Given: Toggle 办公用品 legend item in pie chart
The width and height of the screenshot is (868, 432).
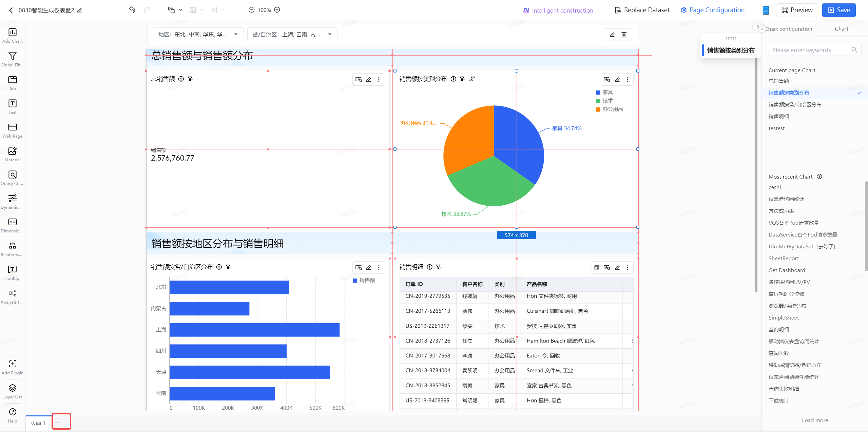Looking at the screenshot, I should point(610,109).
